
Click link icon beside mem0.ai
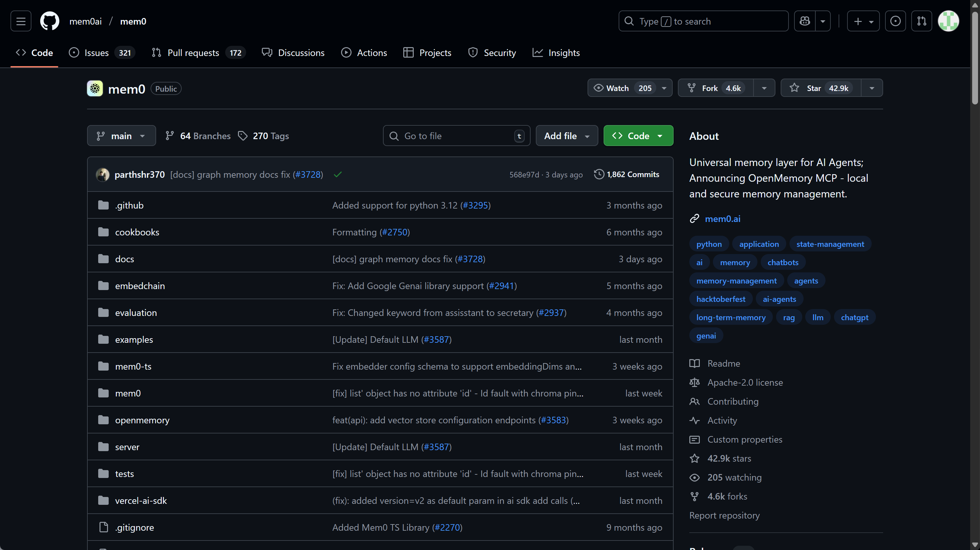(x=694, y=218)
